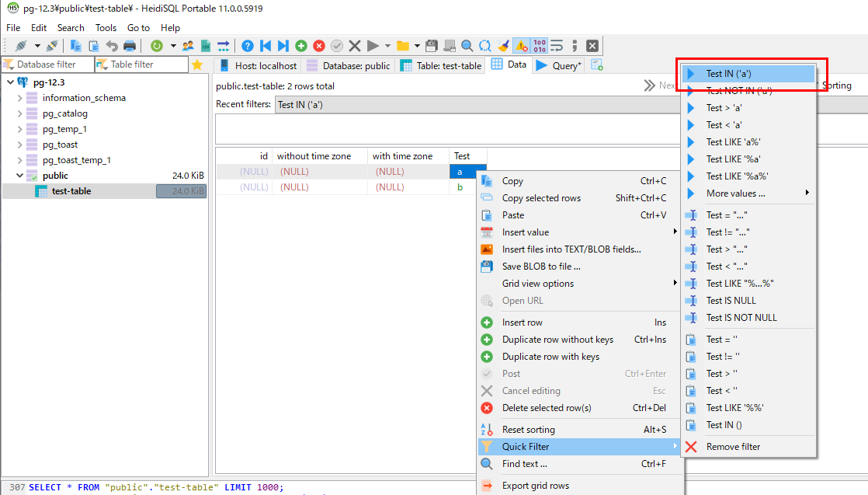The height and width of the screenshot is (495, 868).
Task: Open the search magnifier icon in the toolbar
Action: (464, 46)
